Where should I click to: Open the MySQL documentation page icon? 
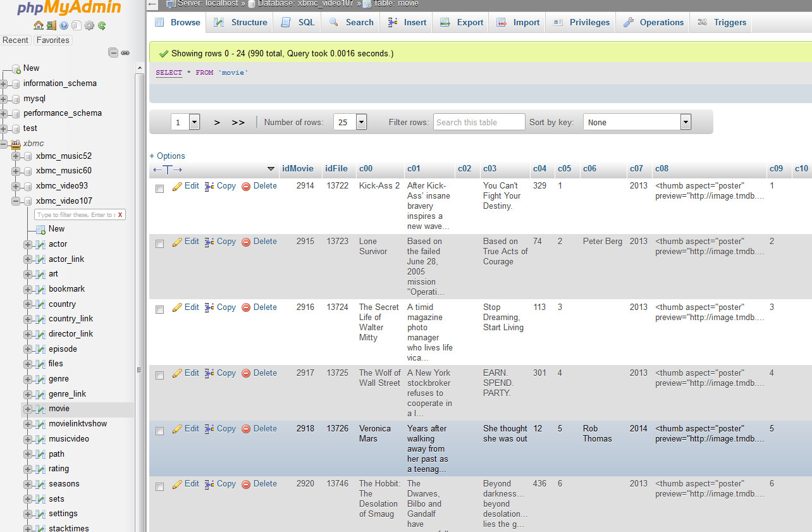coord(76,26)
